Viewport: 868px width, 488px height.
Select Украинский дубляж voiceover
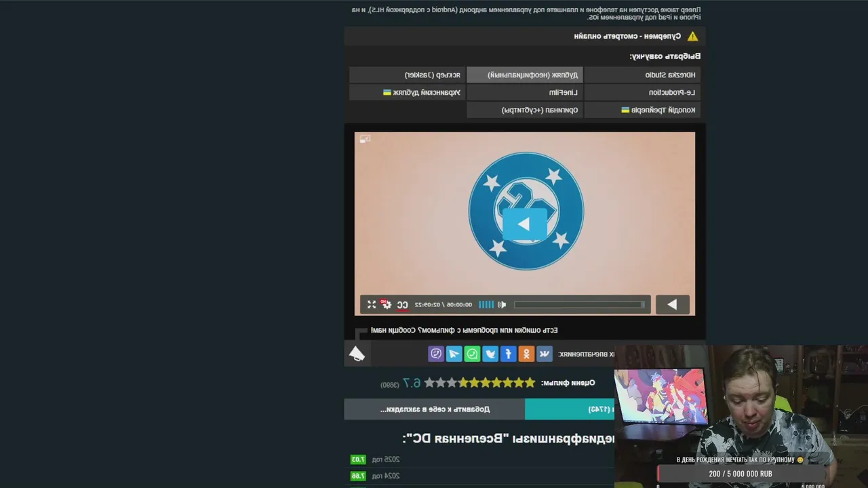(408, 92)
